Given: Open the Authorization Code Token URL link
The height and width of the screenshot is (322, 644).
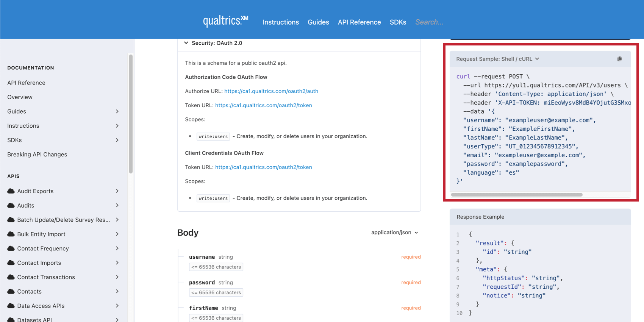Looking at the screenshot, I should (x=264, y=105).
